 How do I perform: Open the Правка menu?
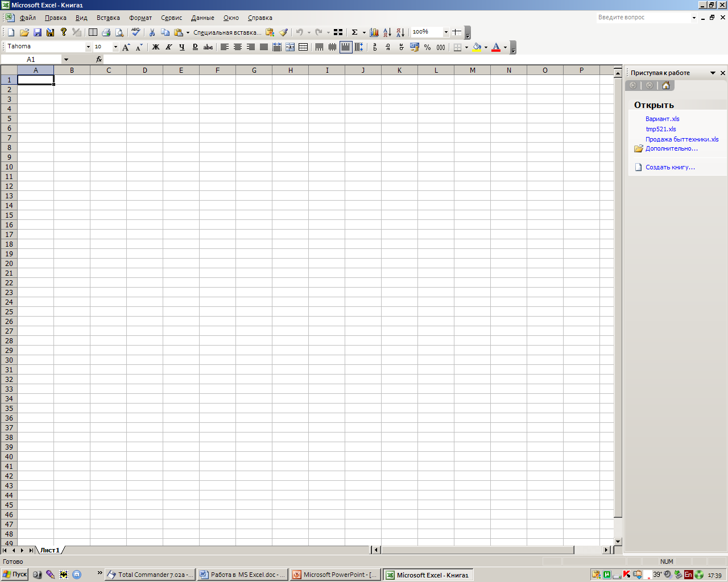coord(56,18)
